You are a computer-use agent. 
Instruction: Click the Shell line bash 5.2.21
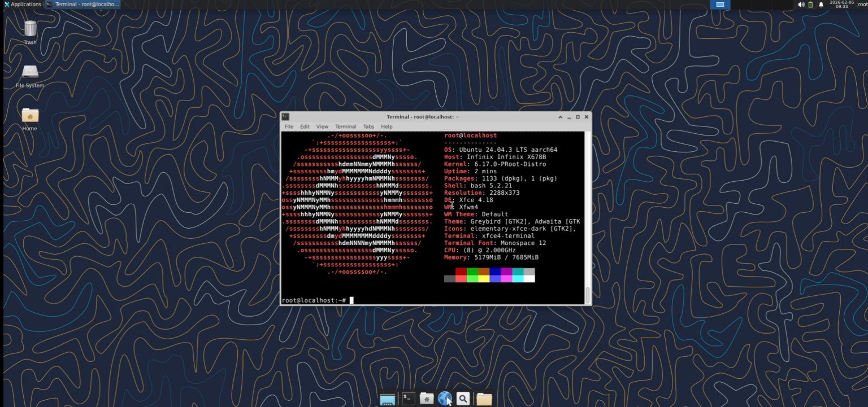tap(478, 186)
